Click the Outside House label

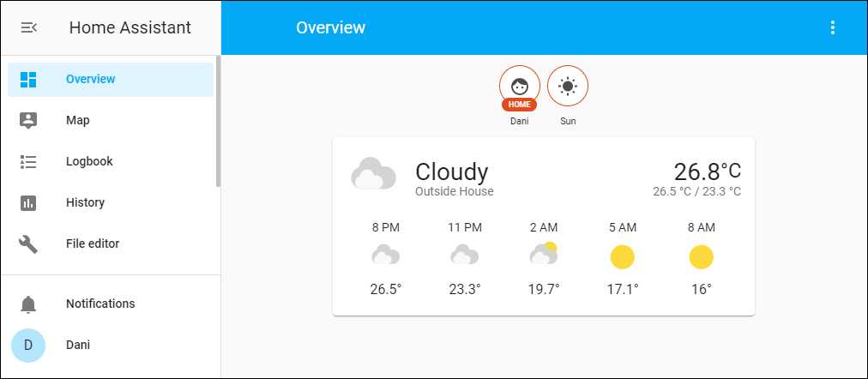click(x=455, y=192)
